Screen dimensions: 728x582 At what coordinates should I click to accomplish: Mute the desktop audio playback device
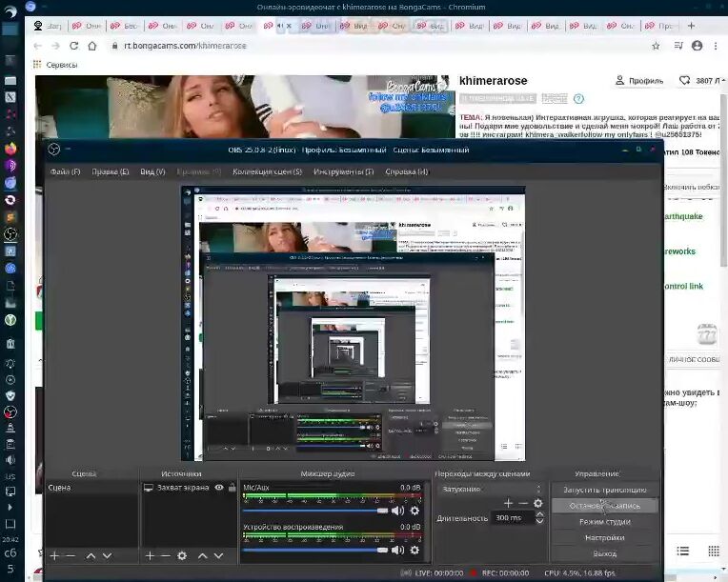point(397,550)
